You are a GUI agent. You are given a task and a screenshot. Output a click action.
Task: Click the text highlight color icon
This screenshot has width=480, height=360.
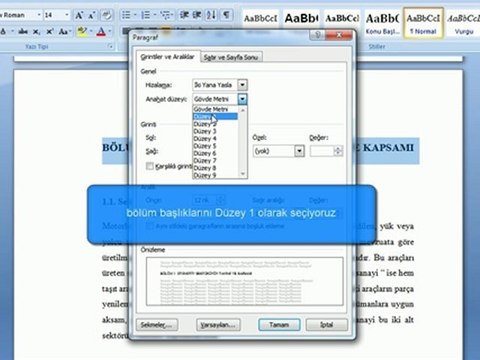[81, 32]
